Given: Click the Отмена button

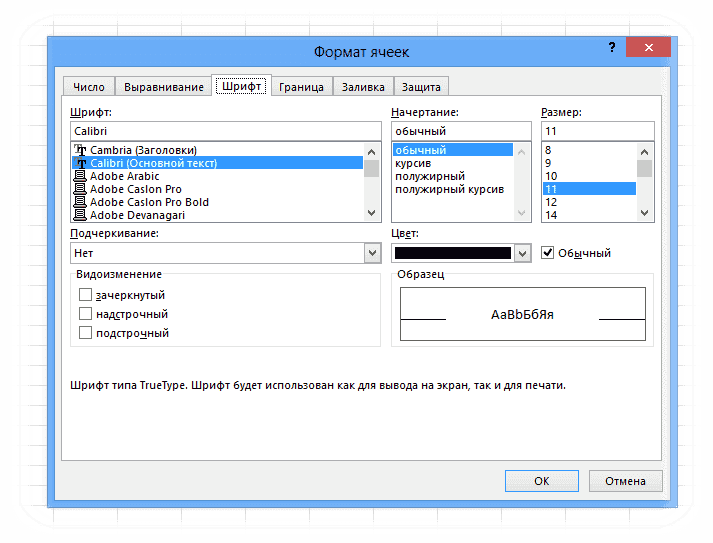Looking at the screenshot, I should 625,481.
